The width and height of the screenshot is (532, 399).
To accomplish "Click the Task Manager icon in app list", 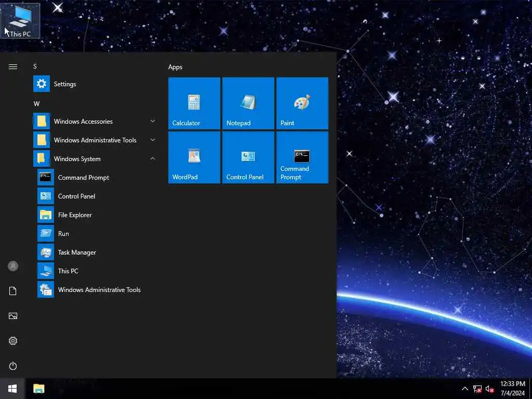I will coord(46,252).
